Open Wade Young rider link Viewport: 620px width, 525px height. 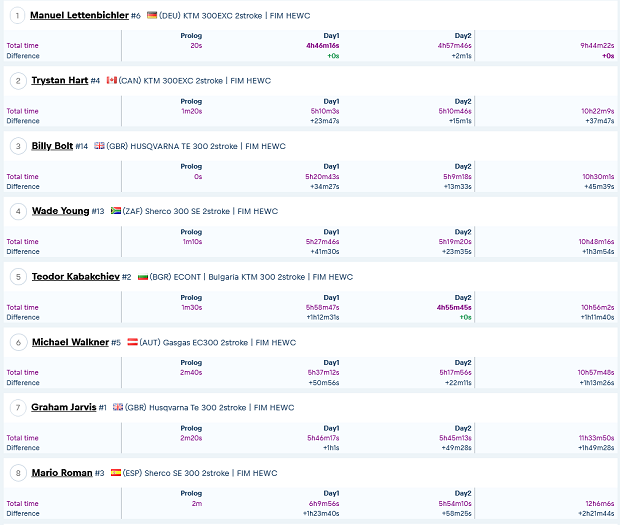click(x=59, y=211)
